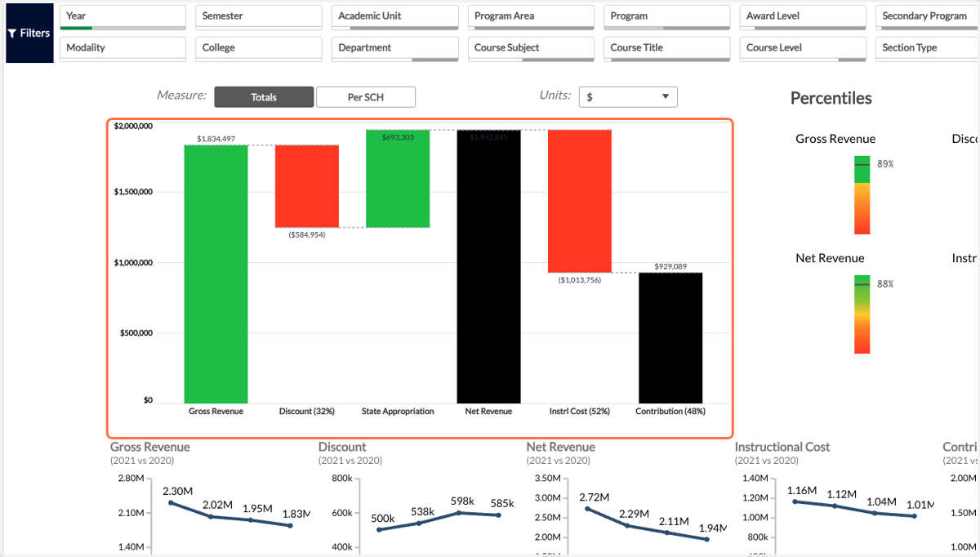This screenshot has height=557, width=980.
Task: Click the green Gross Revenue bar
Action: (216, 274)
